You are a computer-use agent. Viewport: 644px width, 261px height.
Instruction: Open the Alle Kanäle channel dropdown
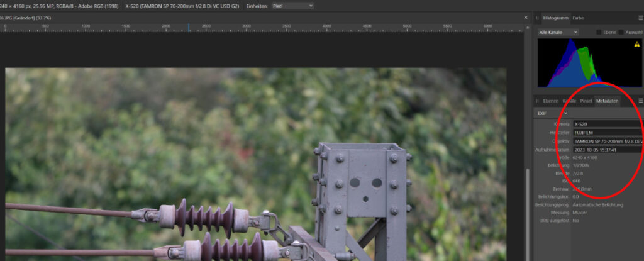pyautogui.click(x=558, y=32)
